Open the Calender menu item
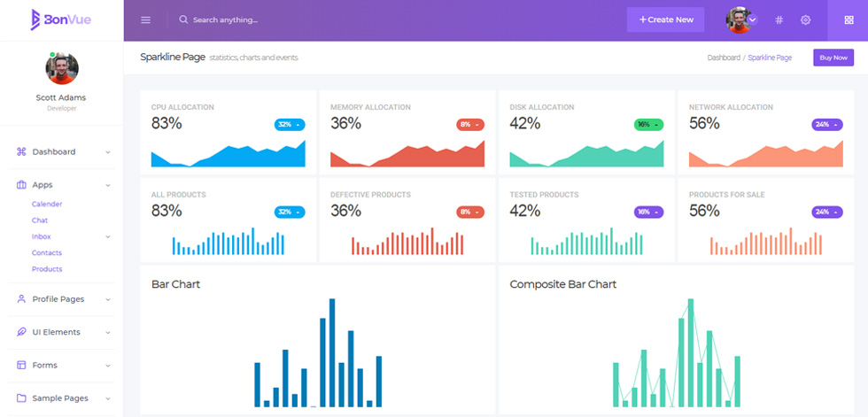This screenshot has width=868, height=417. [x=47, y=205]
